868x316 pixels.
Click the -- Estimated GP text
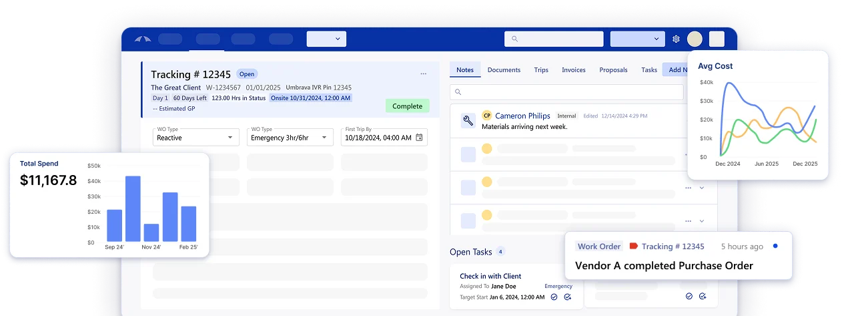(x=173, y=108)
